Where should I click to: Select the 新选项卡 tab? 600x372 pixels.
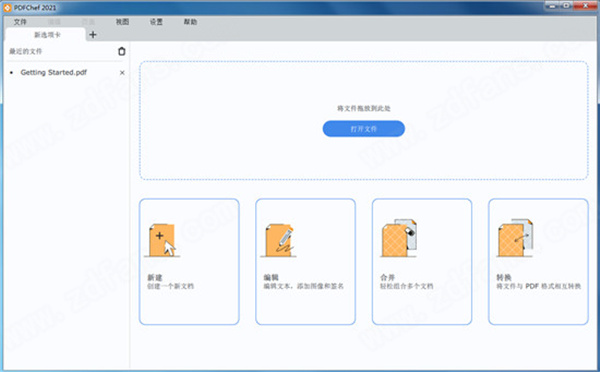(47, 35)
